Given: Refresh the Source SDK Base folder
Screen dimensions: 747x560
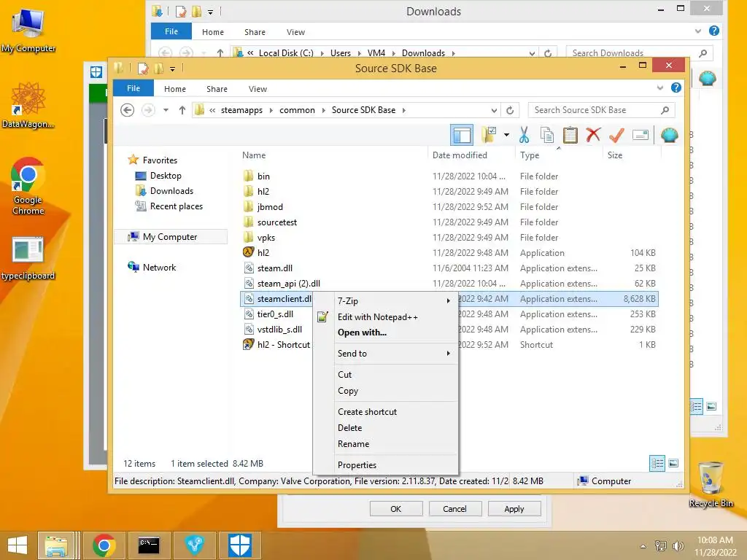Looking at the screenshot, I should 510,111.
